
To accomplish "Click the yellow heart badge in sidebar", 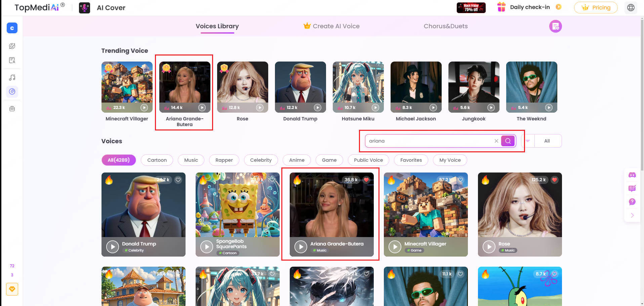I will pos(12,289).
